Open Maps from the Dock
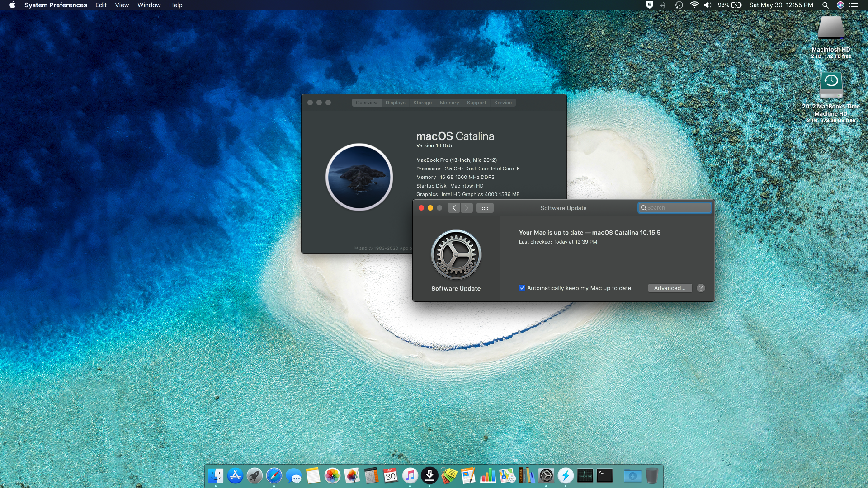 (507, 475)
